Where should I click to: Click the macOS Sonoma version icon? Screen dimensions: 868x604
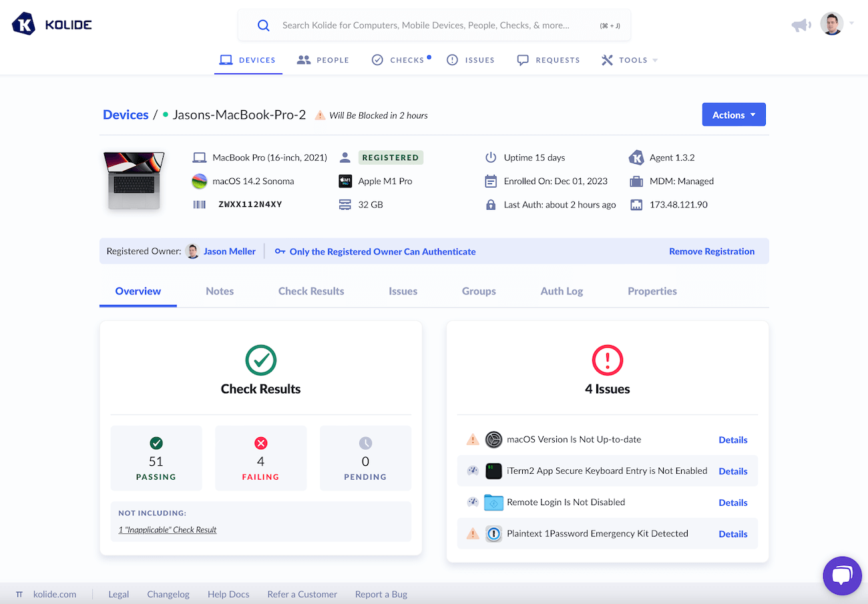click(199, 181)
